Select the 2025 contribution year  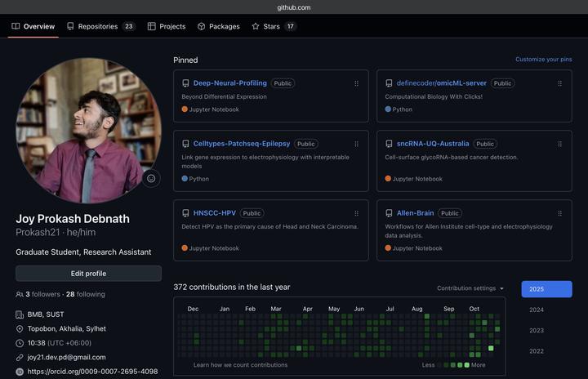(546, 289)
